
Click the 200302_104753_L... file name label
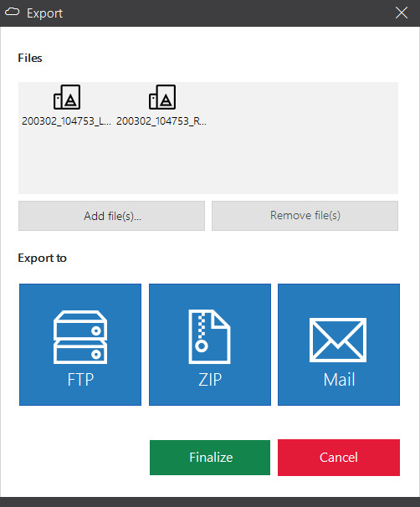click(x=66, y=121)
